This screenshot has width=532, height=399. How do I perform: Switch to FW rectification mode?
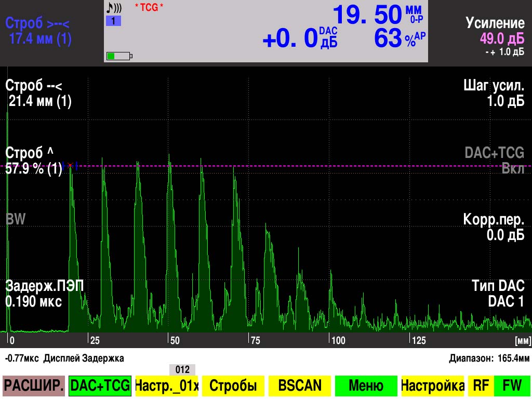click(512, 385)
